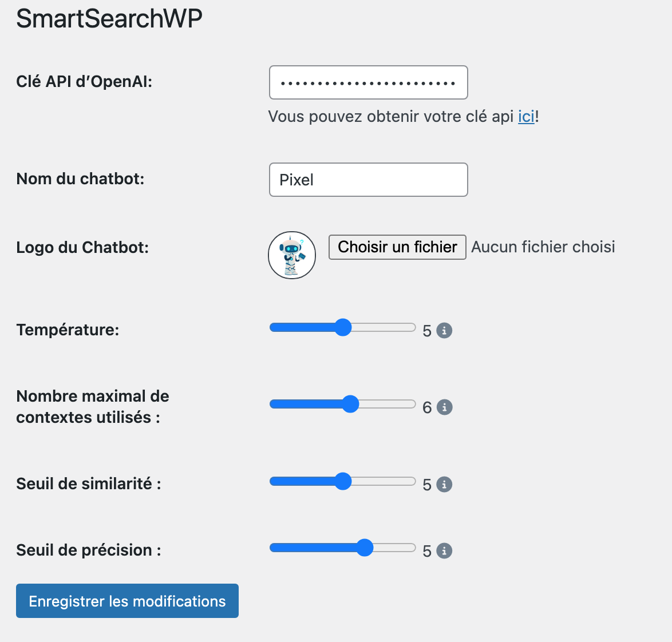Screen dimensions: 672x642
Task: Click the maximum contexts slider handle
Action: pyautogui.click(x=350, y=404)
